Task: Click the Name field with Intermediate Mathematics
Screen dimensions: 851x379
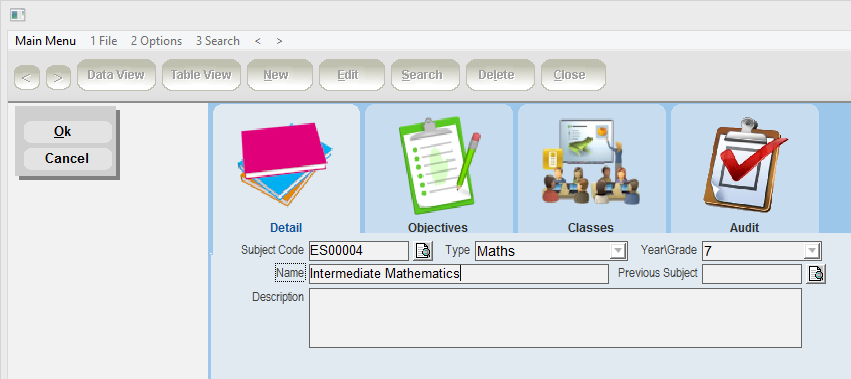Action: click(459, 274)
